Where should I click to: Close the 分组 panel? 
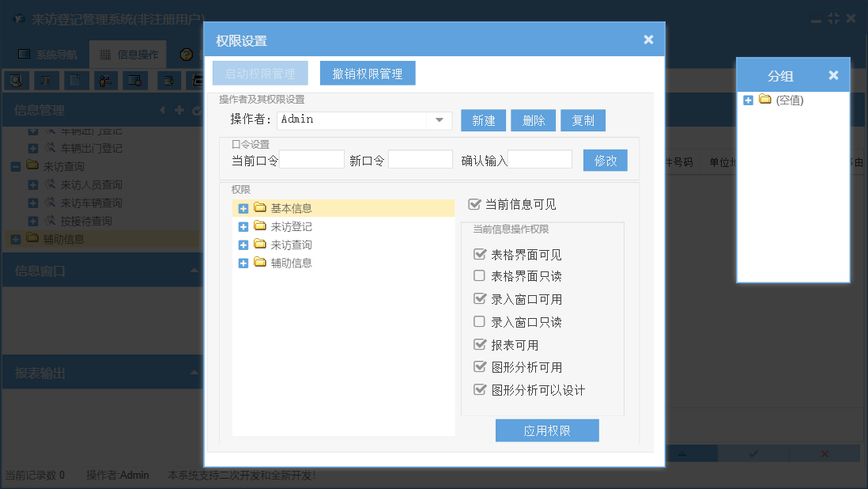point(833,75)
